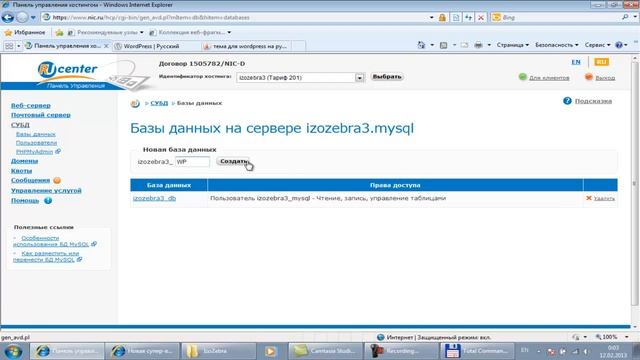This screenshot has width=640, height=360.
Task: Click the Refresh page icon
Action: (x=468, y=18)
